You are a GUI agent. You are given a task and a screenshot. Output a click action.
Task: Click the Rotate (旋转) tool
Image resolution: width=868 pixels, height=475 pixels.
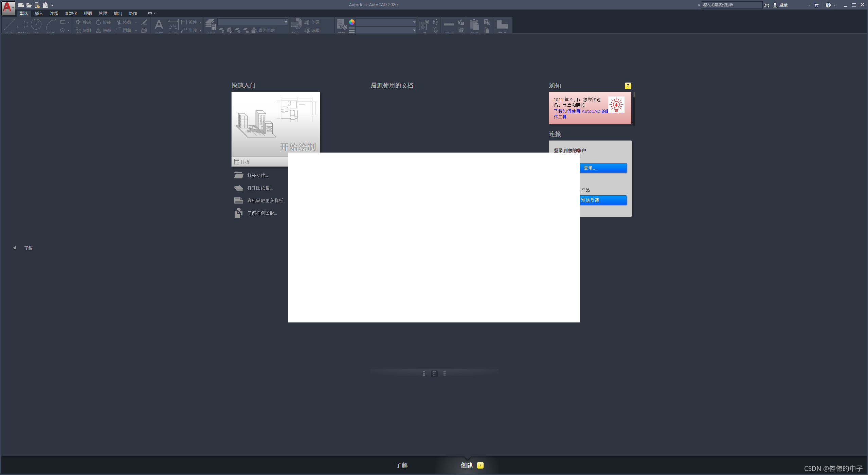coord(103,22)
